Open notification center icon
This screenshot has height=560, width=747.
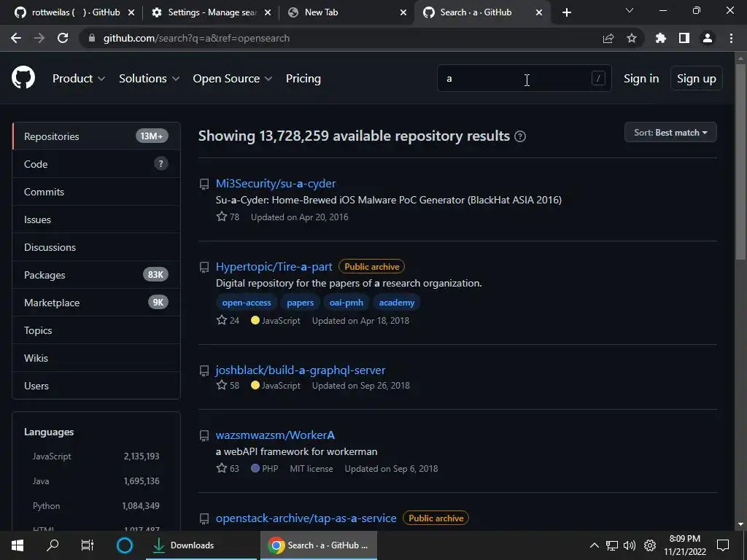point(723,545)
